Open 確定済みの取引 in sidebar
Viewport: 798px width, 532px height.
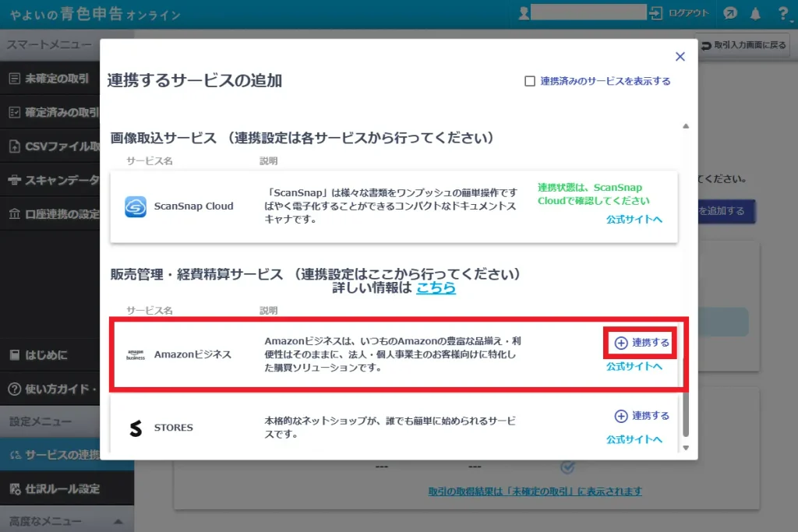tap(50, 112)
